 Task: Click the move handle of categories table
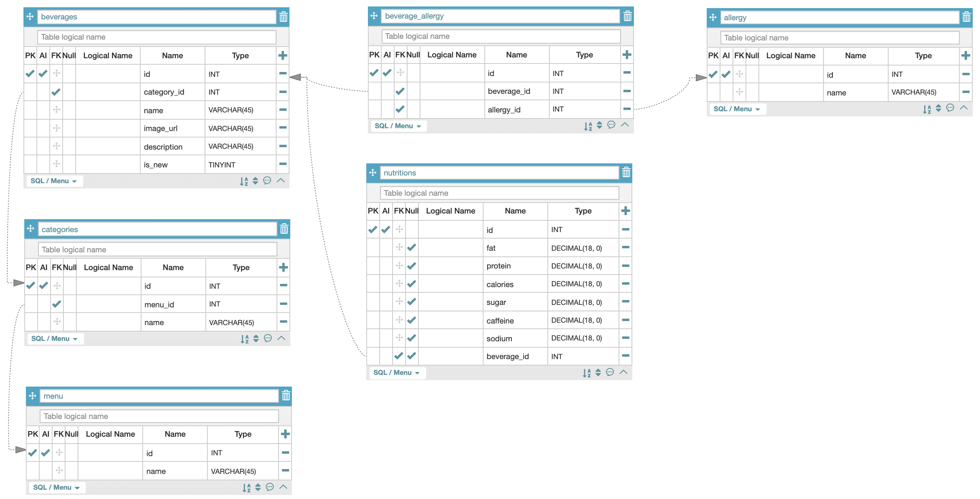pos(31,229)
